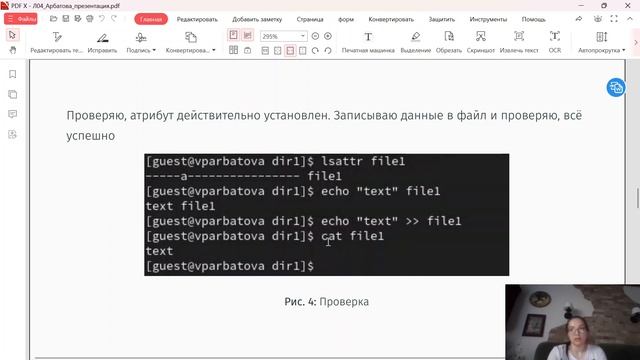Toggle two-page grid view

(233, 50)
